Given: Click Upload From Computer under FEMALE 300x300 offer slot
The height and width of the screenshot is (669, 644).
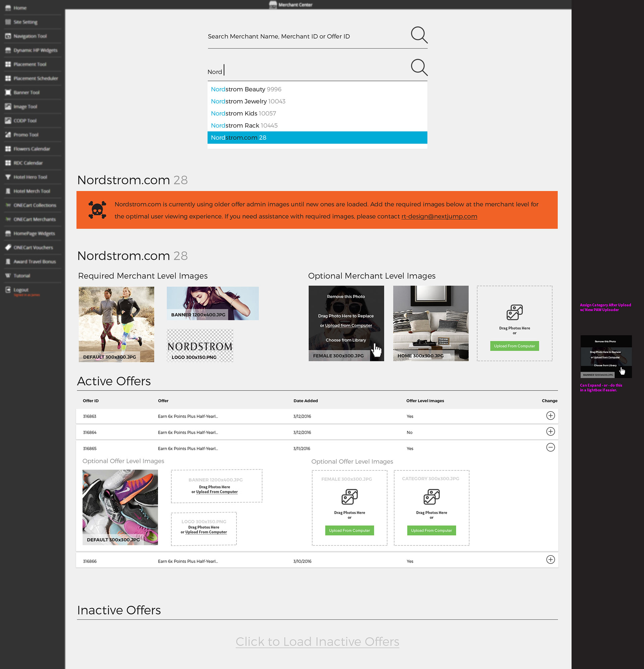Looking at the screenshot, I should point(350,530).
